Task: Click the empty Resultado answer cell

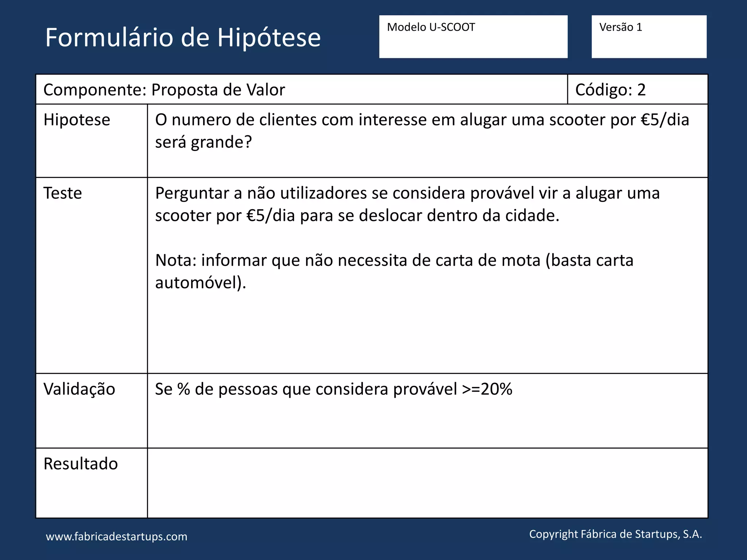Action: tap(427, 483)
